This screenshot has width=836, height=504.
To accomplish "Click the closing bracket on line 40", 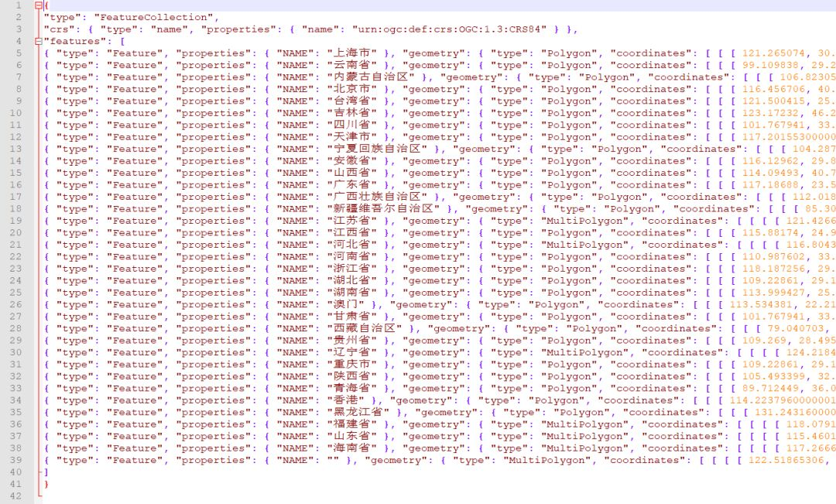I will (46, 472).
